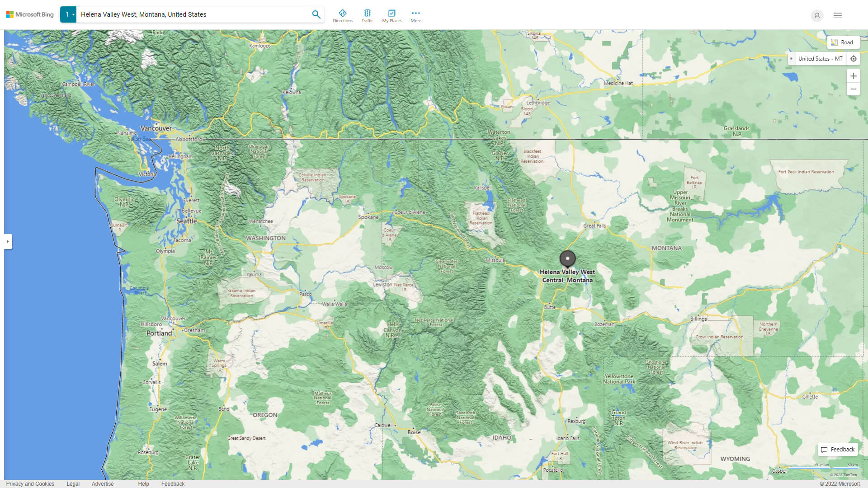Screen dimensions: 868x488
Task: Open the More options menu
Action: (415, 16)
